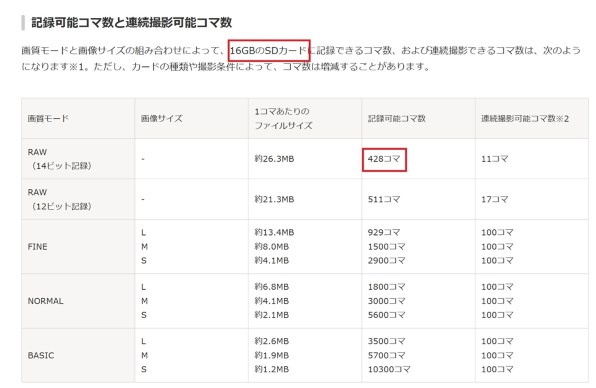The height and width of the screenshot is (388, 596).
Task: Click the heading 記録可能コマ数と連続撮影可能コマ数
Action: click(x=132, y=22)
